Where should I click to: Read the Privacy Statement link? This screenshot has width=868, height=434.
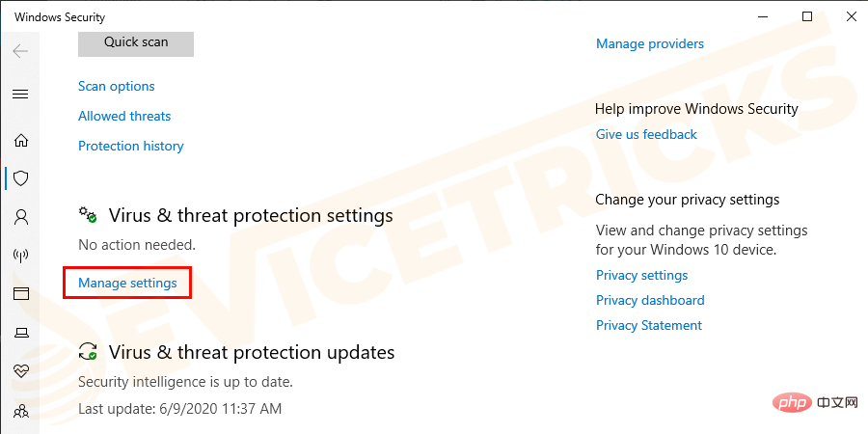[649, 325]
